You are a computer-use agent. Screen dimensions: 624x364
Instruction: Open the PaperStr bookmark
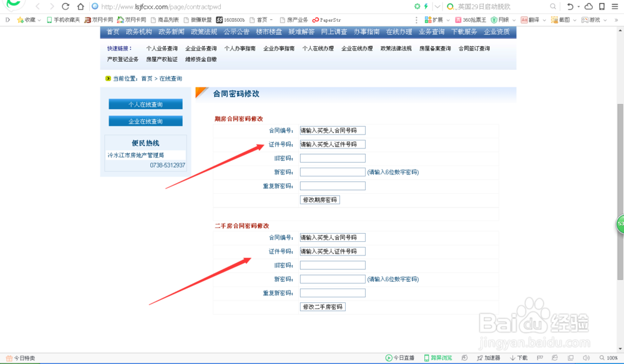click(x=327, y=20)
